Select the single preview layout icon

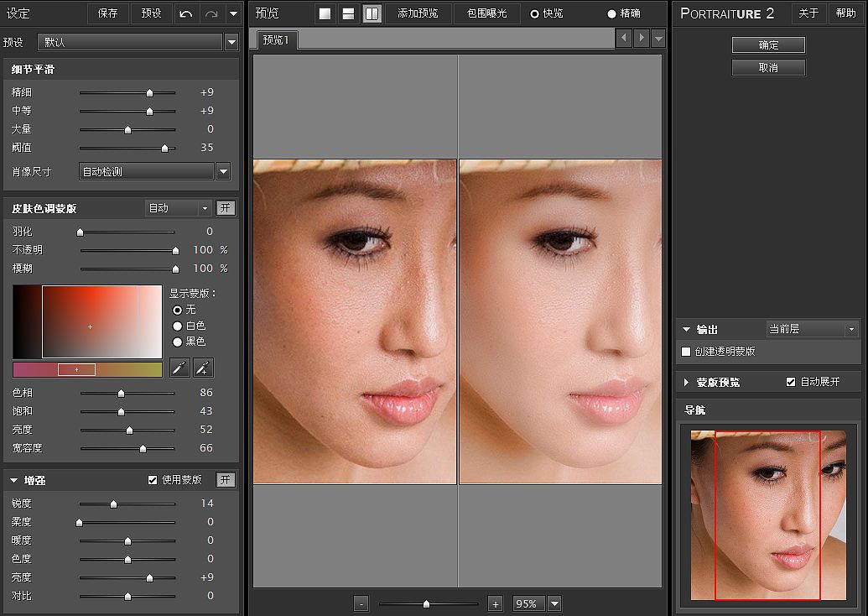(x=325, y=13)
